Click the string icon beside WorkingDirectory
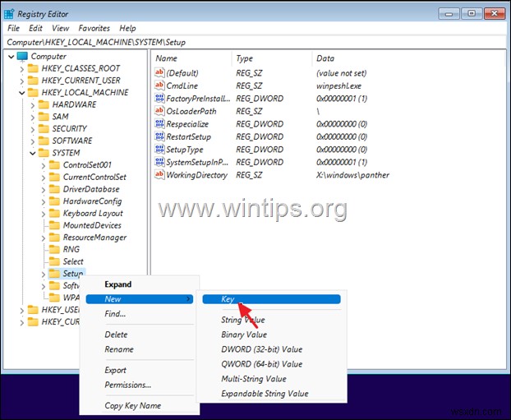This screenshot has height=420, width=511. [159, 175]
